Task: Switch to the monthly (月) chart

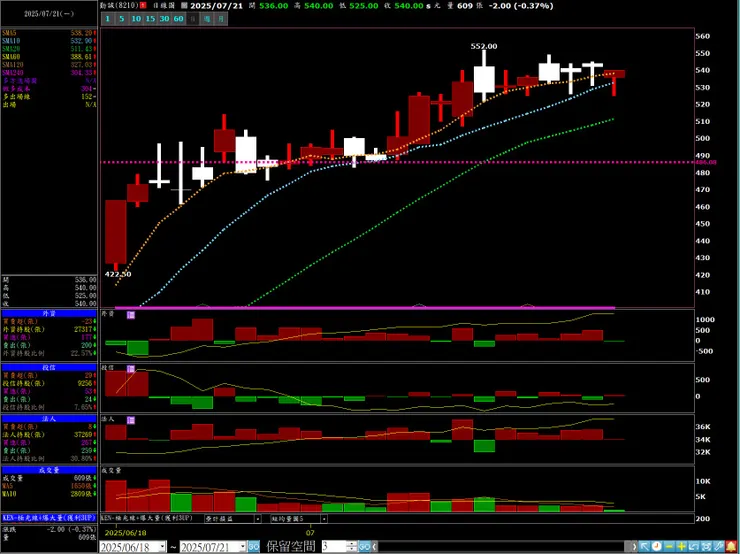Action: [221, 19]
